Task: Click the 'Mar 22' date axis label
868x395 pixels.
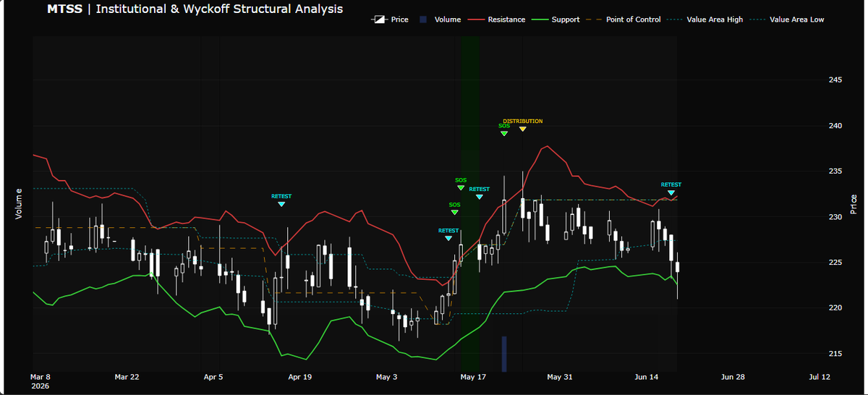Action: [127, 377]
